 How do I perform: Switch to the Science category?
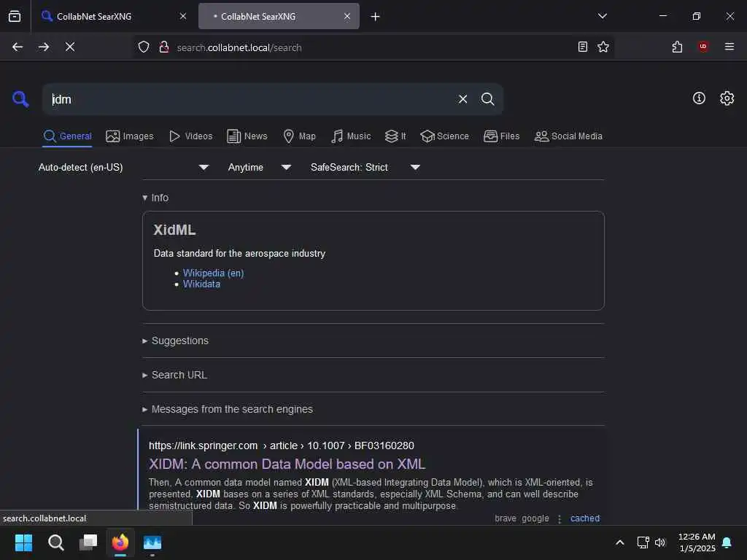point(444,136)
